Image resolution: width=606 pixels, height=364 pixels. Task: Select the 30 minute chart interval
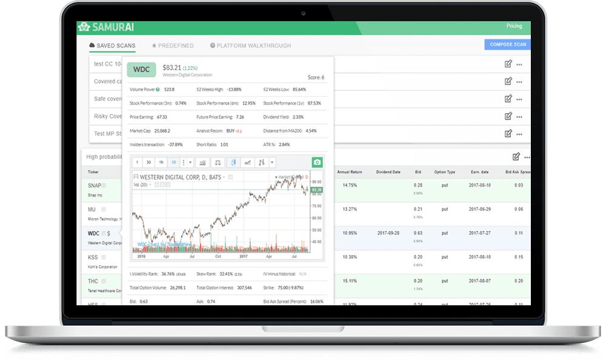coord(149,162)
